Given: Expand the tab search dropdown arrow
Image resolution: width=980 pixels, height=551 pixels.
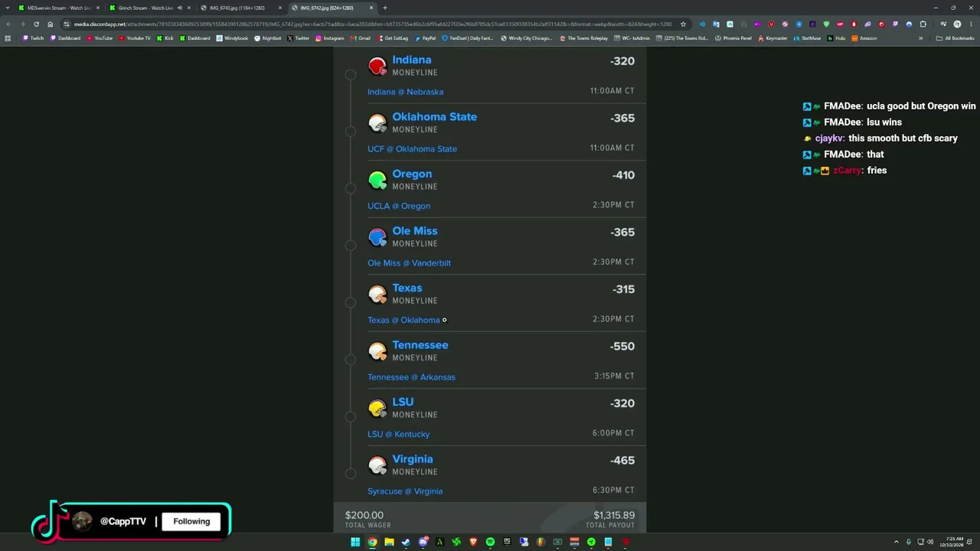Looking at the screenshot, I should point(8,8).
